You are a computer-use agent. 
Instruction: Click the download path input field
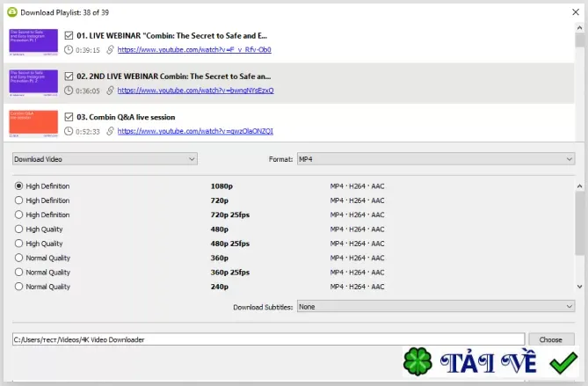[268, 339]
